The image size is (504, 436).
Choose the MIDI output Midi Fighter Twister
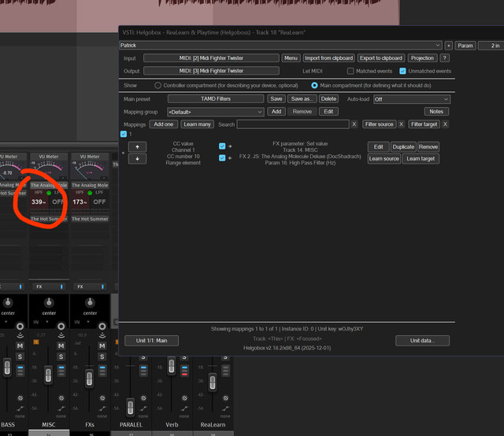coord(211,71)
